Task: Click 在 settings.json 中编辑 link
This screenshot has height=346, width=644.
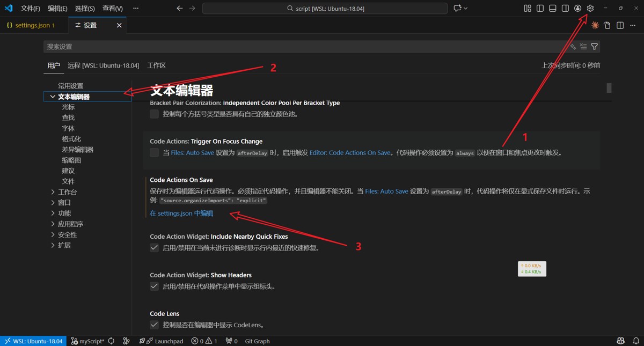Action: pyautogui.click(x=181, y=214)
